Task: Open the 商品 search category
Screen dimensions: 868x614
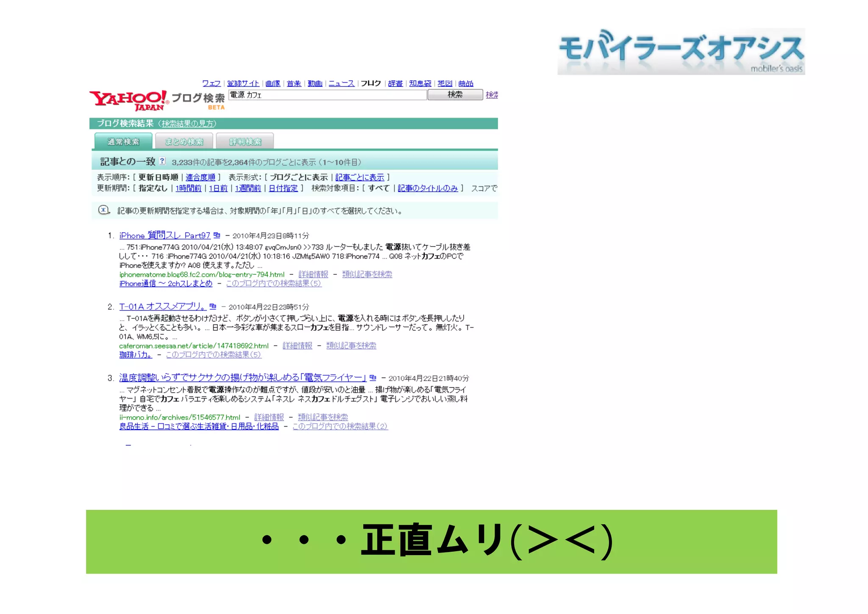Action: pyautogui.click(x=466, y=84)
